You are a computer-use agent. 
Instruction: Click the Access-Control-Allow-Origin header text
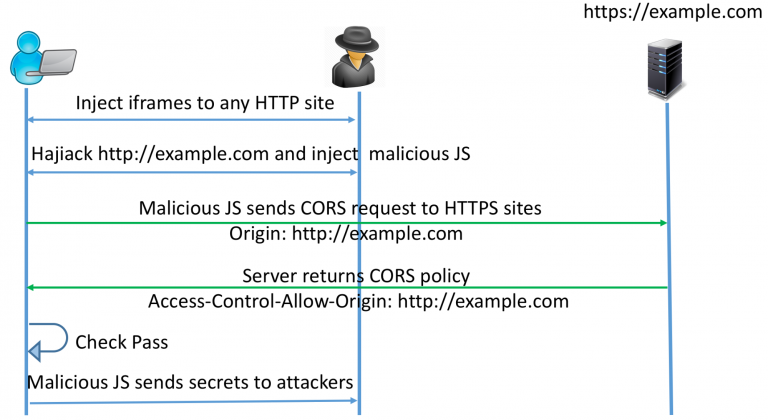pos(359,301)
